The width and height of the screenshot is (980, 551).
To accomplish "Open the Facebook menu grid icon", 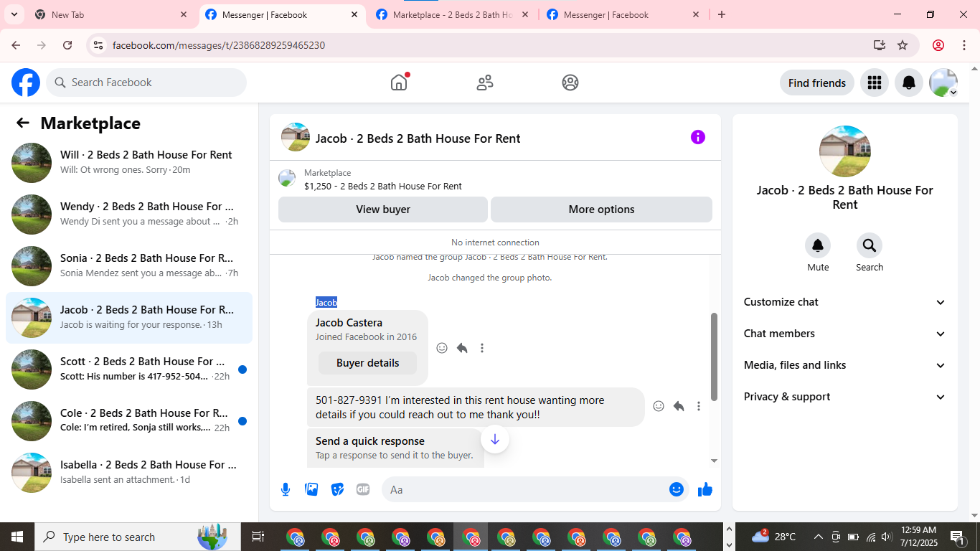I will 874,83.
